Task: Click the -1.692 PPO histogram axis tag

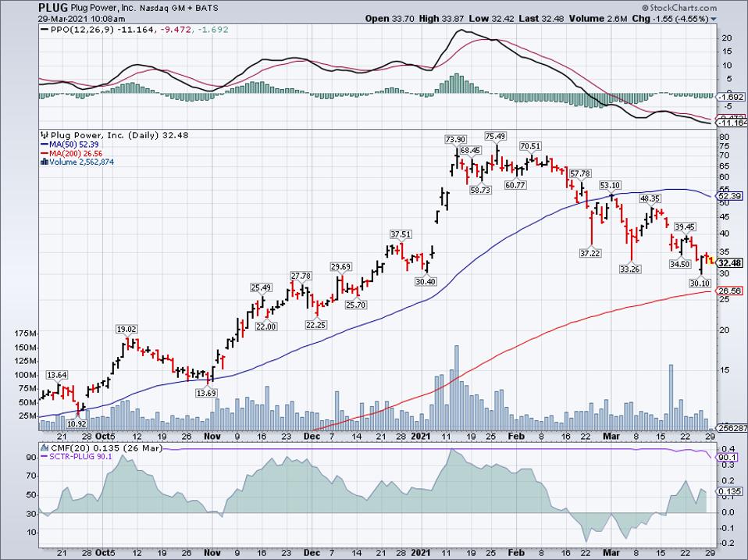Action: [x=732, y=97]
